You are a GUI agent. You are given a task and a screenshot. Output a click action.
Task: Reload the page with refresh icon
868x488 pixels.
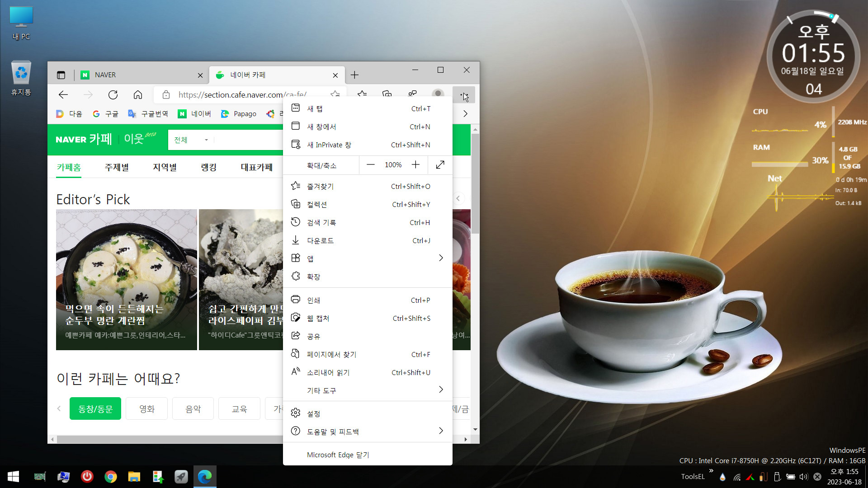(113, 94)
